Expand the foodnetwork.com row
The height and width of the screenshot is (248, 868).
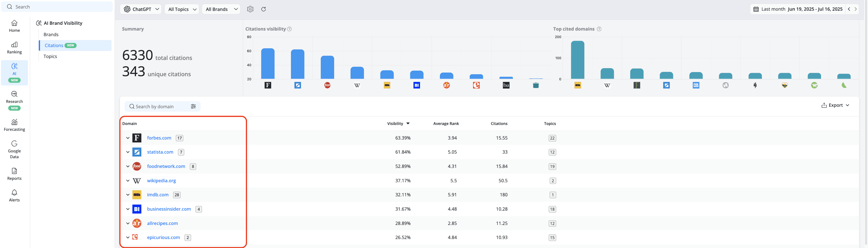pyautogui.click(x=128, y=166)
